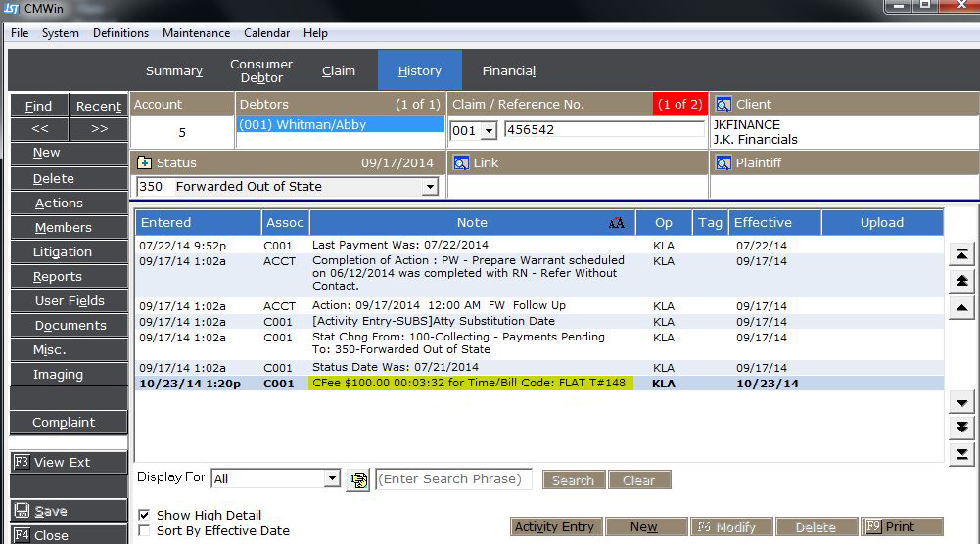
Task: Click the CMWin application icon in title bar
Action: 12,9
